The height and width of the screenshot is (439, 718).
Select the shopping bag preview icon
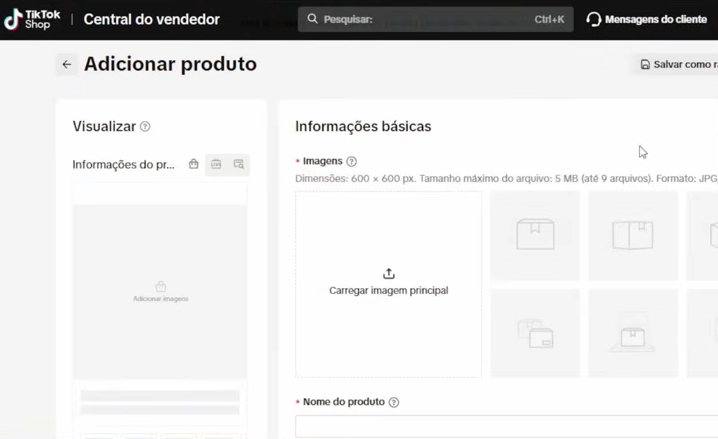pyautogui.click(x=194, y=164)
